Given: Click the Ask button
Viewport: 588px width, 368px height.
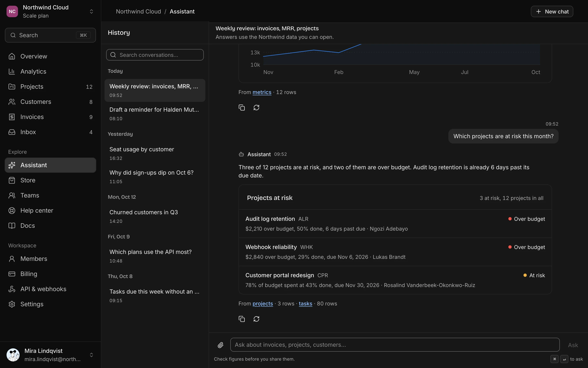Looking at the screenshot, I should (x=573, y=345).
